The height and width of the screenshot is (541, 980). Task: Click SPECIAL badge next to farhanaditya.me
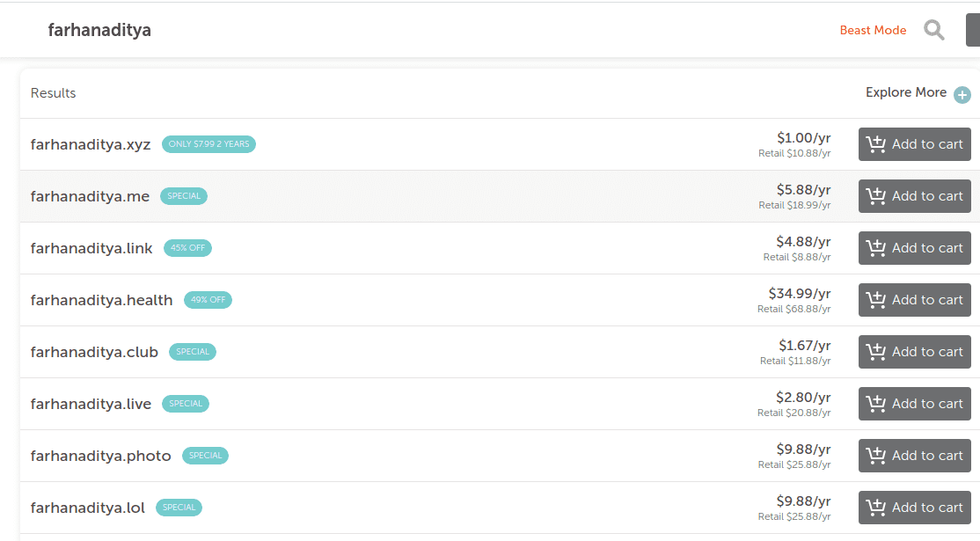pos(184,196)
